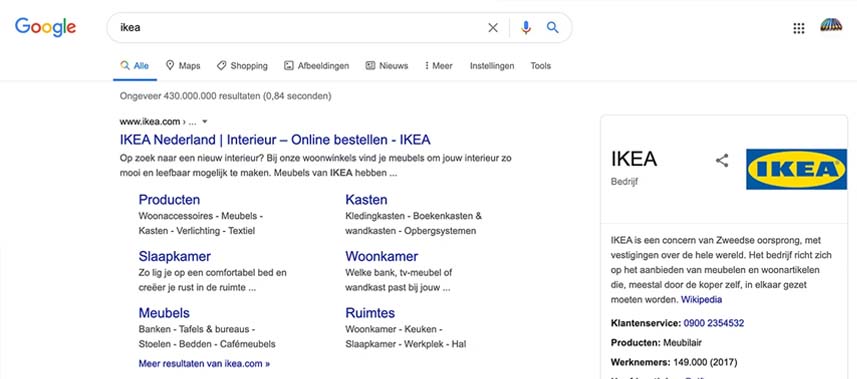
Task: Open the Nieuws tab
Action: click(386, 66)
